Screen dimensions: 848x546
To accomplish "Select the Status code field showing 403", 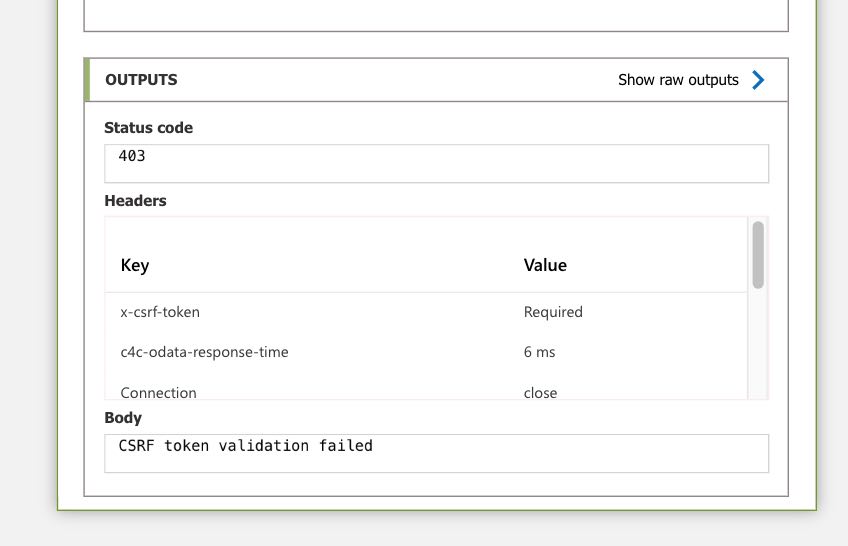I will [x=436, y=163].
